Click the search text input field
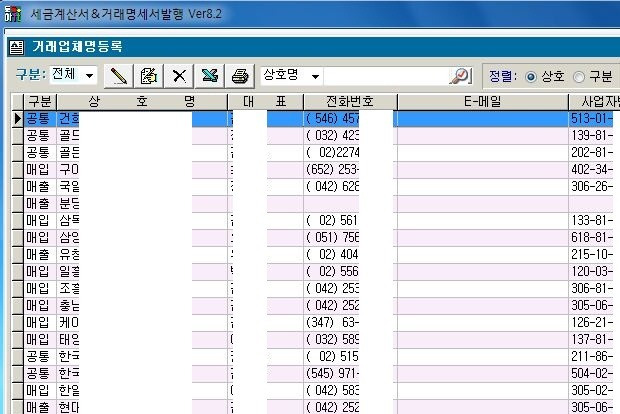 click(386, 76)
